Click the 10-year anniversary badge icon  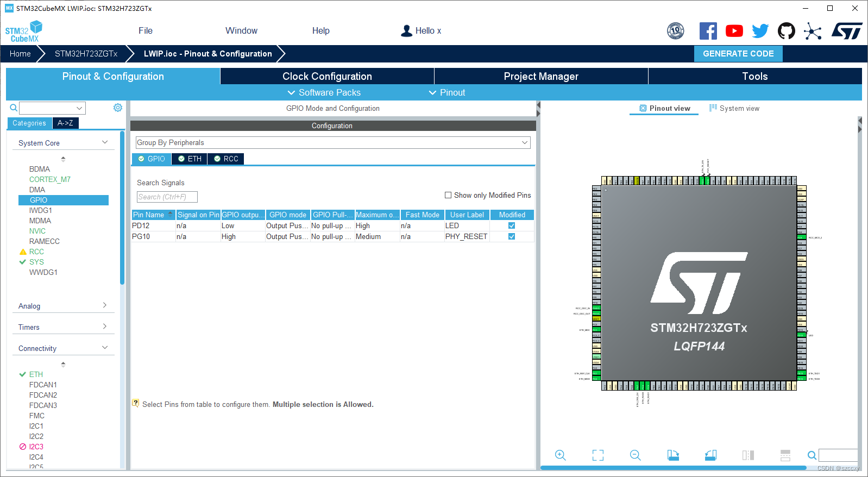point(676,31)
